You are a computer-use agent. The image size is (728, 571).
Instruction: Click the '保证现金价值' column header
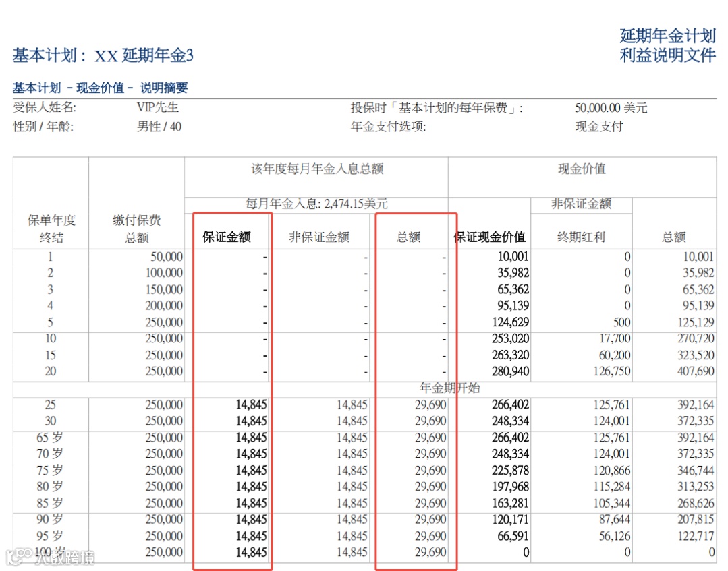(489, 237)
